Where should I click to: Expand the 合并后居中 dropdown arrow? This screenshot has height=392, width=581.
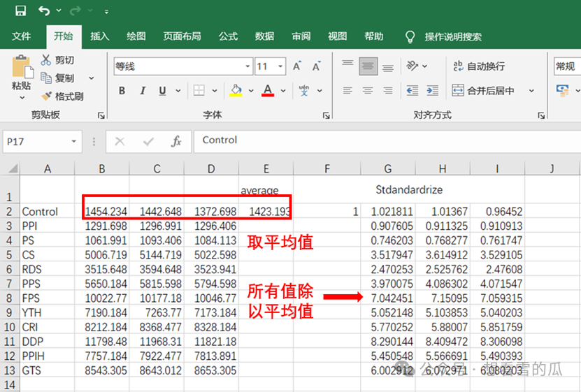531,91
